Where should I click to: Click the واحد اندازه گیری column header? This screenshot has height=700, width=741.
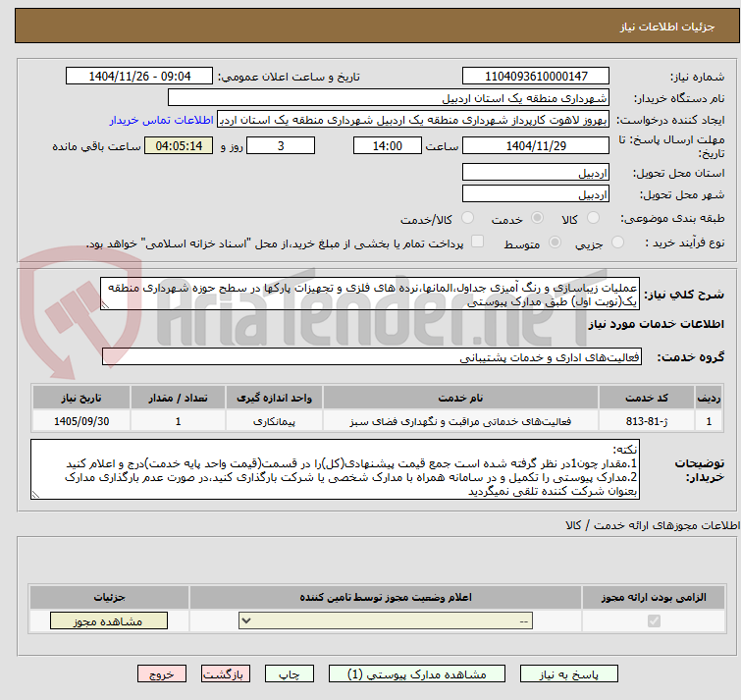pos(274,398)
